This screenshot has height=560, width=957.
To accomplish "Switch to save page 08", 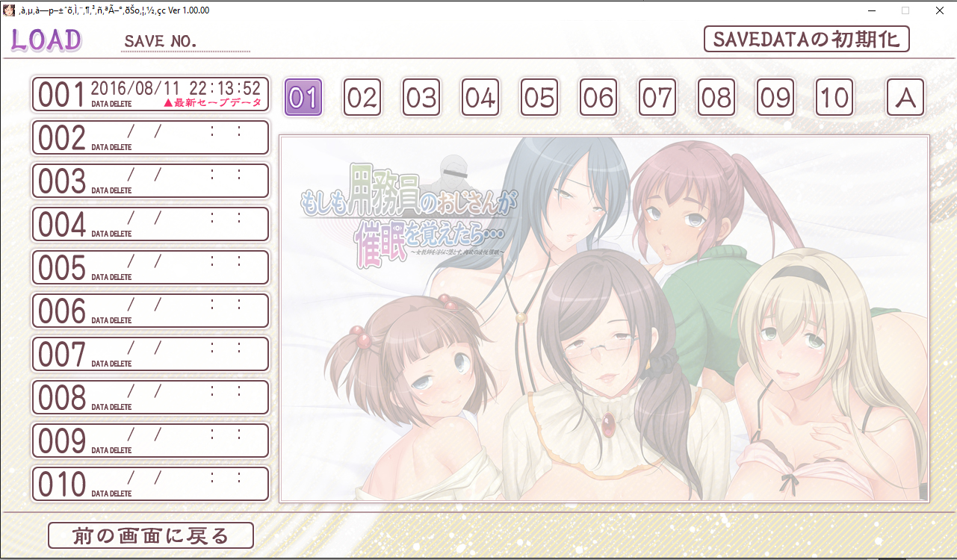I will [716, 97].
